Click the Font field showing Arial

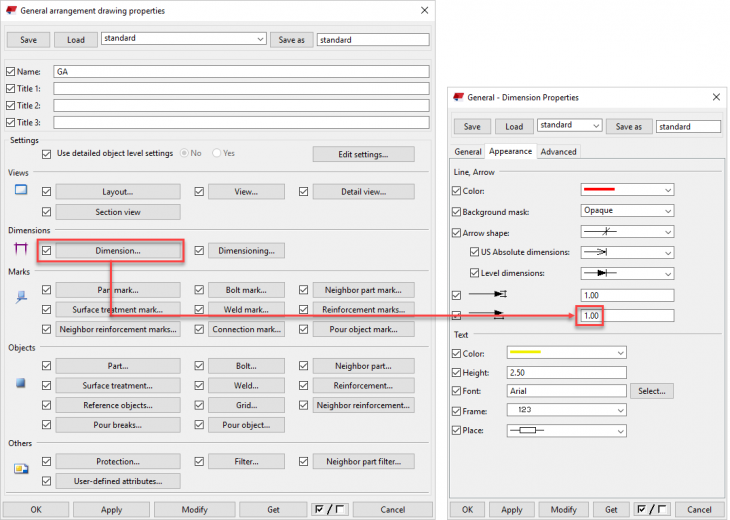[567, 391]
